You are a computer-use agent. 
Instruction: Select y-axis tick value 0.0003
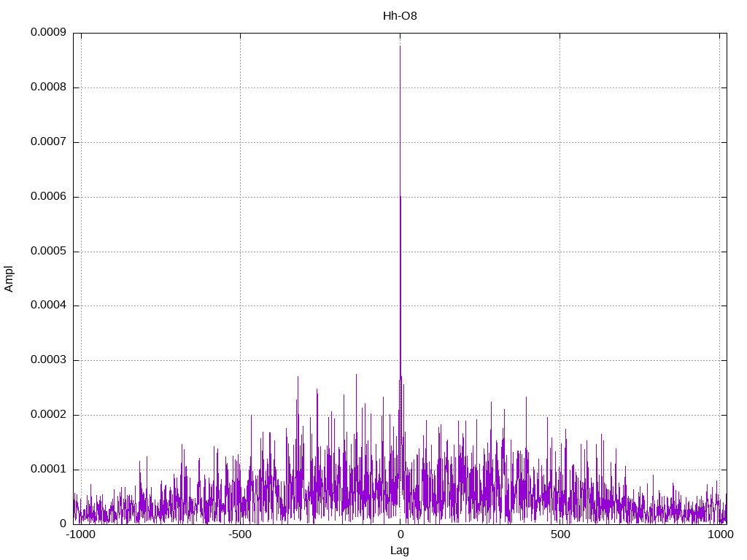pos(49,360)
